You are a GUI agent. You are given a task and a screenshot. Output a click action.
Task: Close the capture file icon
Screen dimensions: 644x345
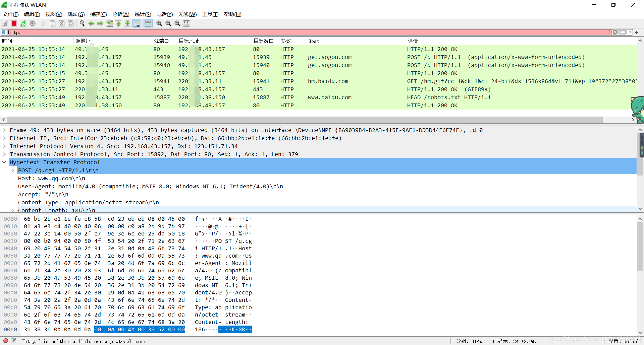tap(62, 23)
